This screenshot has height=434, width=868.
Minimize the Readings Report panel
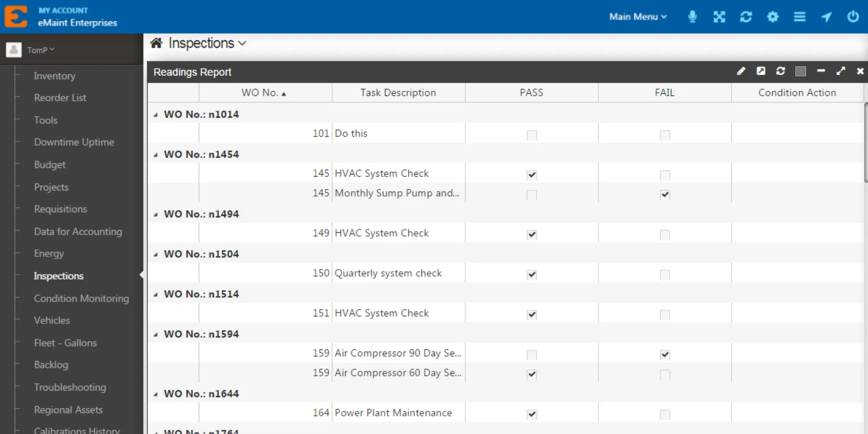tap(821, 71)
